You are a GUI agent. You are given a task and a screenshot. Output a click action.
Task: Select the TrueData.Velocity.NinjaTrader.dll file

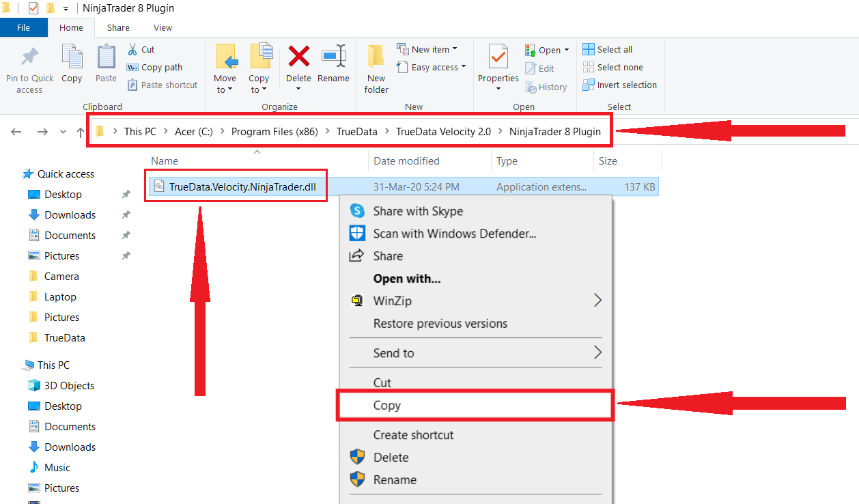(x=242, y=186)
